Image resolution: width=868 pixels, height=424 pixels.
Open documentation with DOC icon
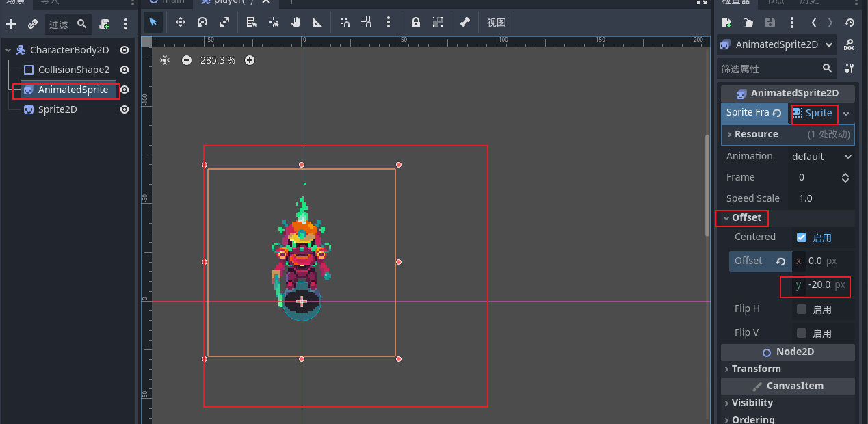(849, 44)
